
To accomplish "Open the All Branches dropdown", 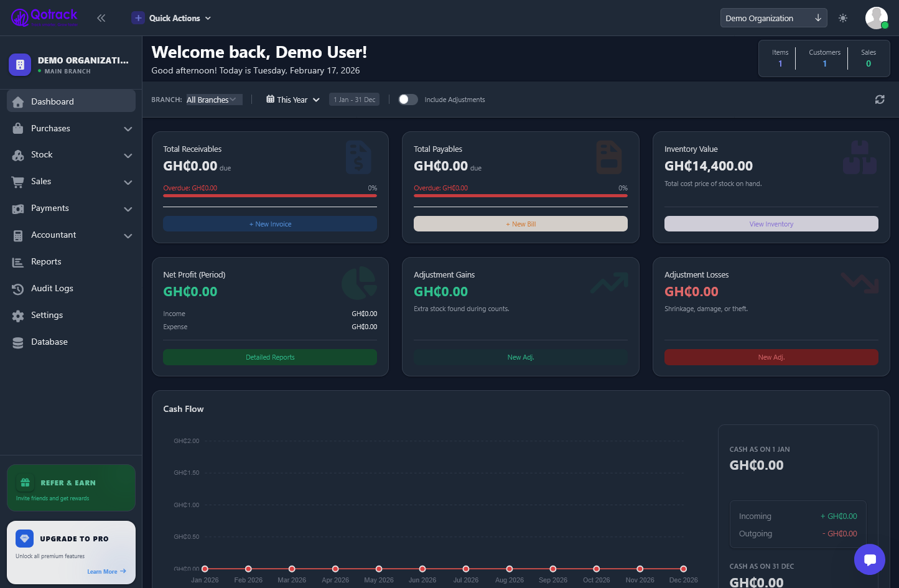I will tap(214, 100).
